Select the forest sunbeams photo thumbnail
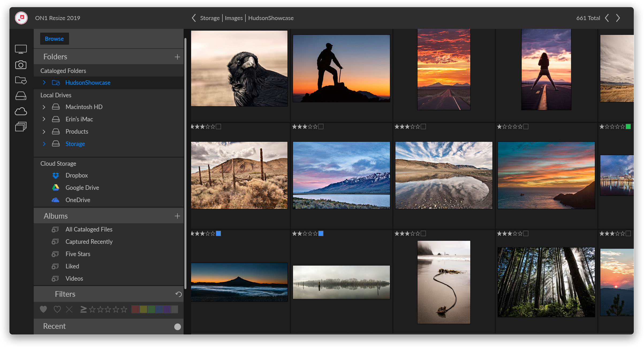Screen dimensions: 644x347 click(546, 282)
